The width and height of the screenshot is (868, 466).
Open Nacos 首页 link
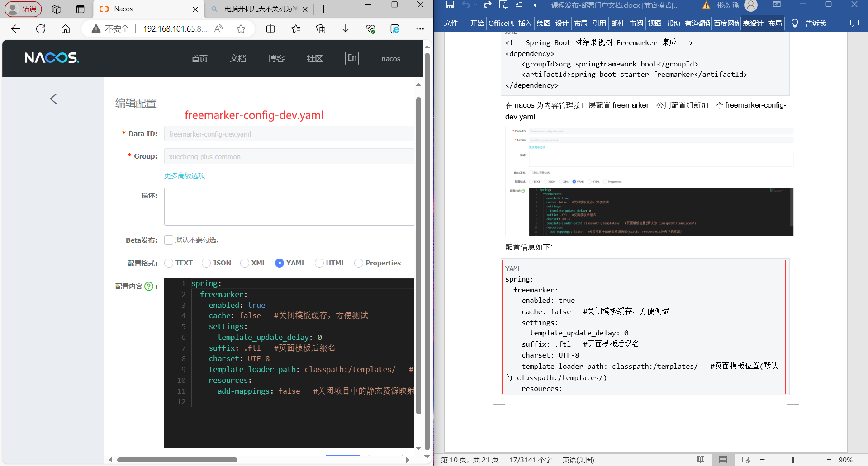199,59
